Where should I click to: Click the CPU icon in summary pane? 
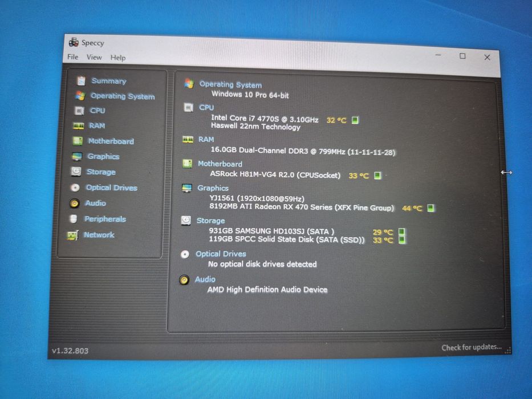pos(188,108)
